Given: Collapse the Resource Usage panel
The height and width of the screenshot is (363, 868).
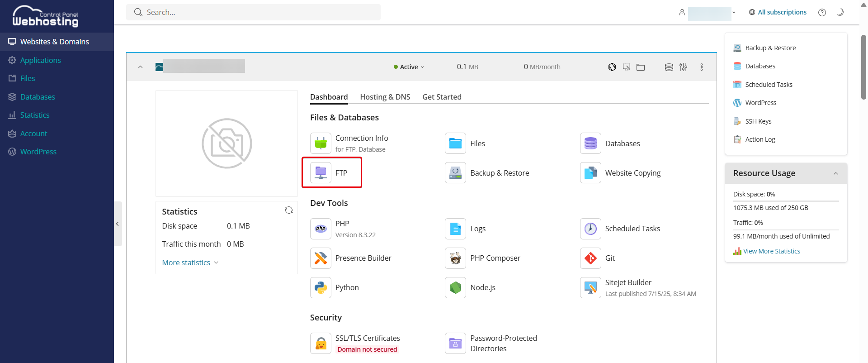Looking at the screenshot, I should pyautogui.click(x=835, y=173).
